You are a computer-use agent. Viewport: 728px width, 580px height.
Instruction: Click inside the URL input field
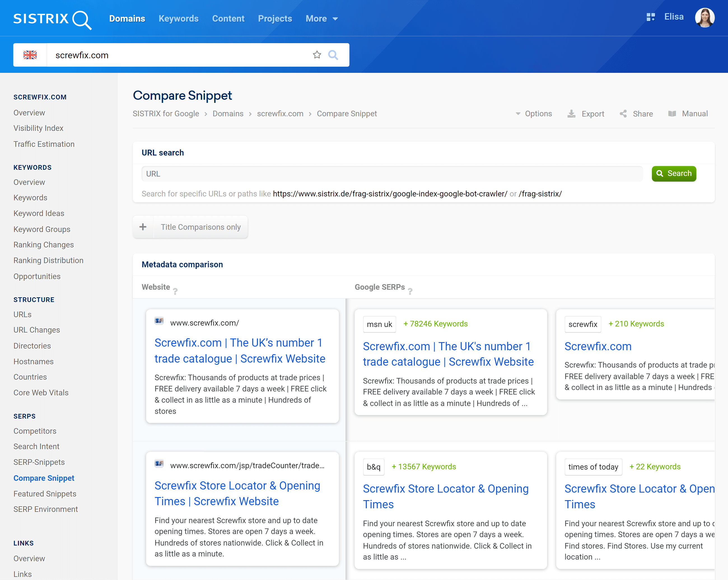[338, 174]
